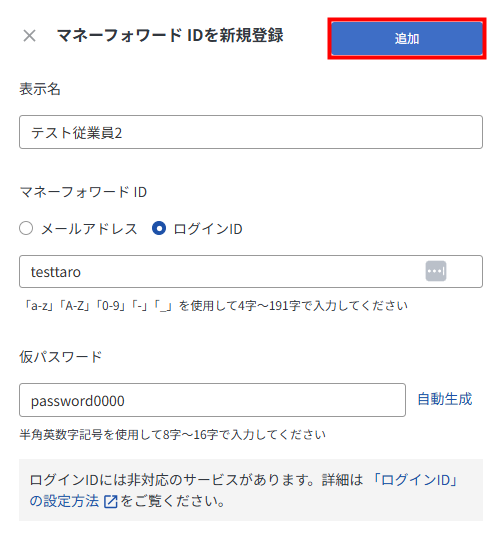
Task: Click the 4字〜191字 login ID hint text
Action: 214,305
